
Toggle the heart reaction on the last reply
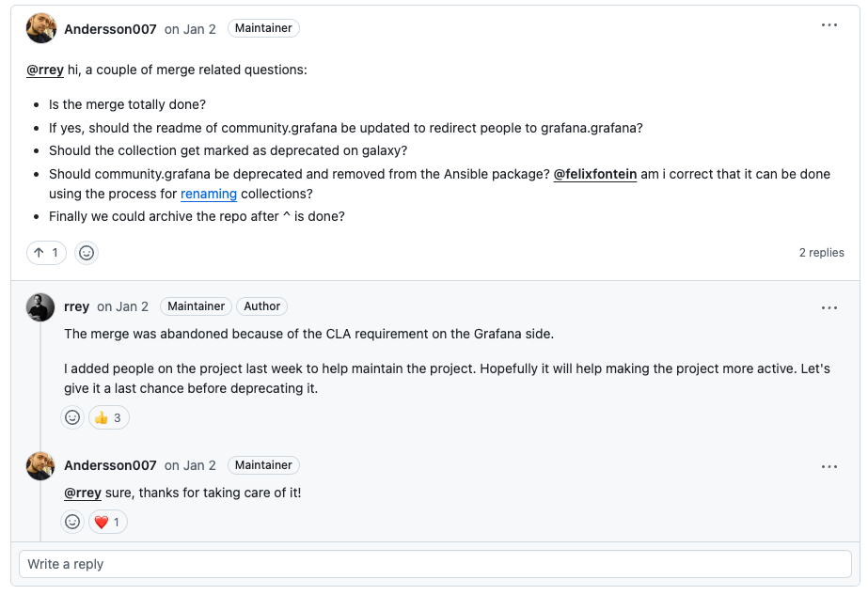pyautogui.click(x=107, y=522)
